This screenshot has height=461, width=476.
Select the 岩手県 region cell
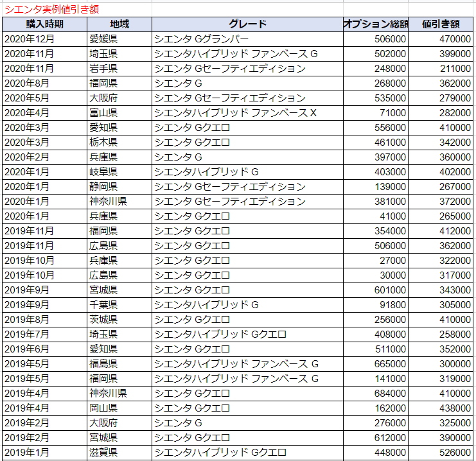pyautogui.click(x=119, y=69)
